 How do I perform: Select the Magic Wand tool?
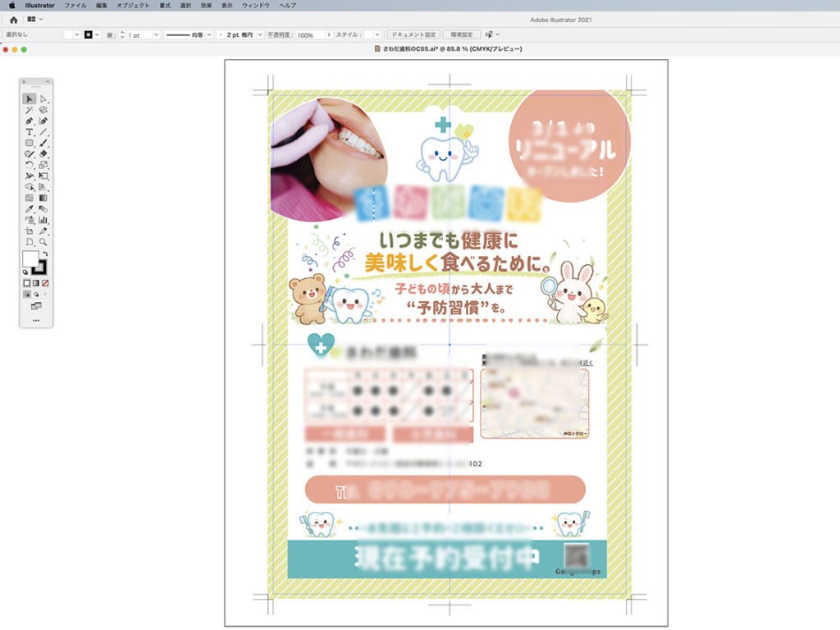(29, 110)
